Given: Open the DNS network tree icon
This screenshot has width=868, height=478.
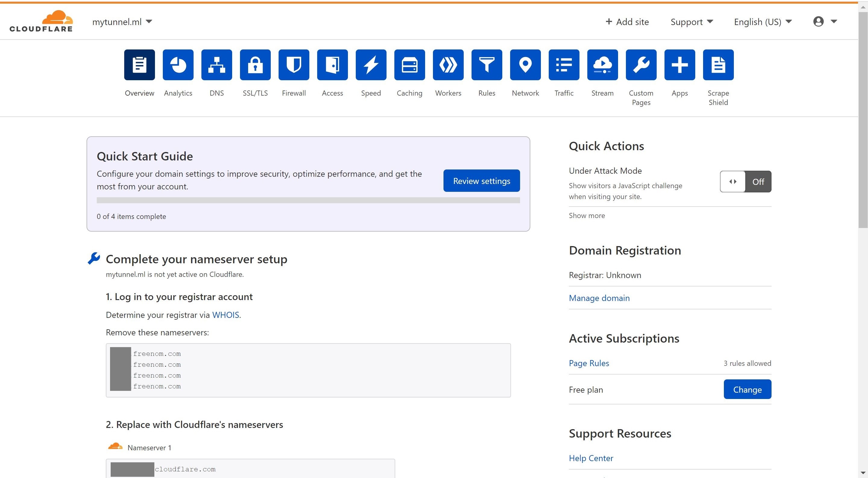Looking at the screenshot, I should (217, 65).
